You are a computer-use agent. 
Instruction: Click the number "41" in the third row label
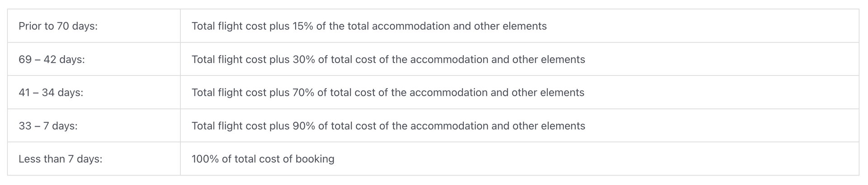point(24,93)
